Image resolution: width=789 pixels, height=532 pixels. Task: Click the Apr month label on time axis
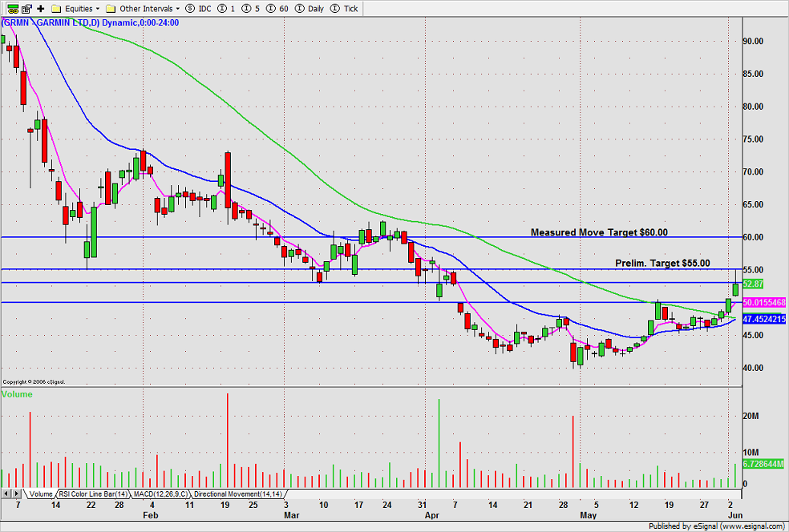tap(431, 515)
